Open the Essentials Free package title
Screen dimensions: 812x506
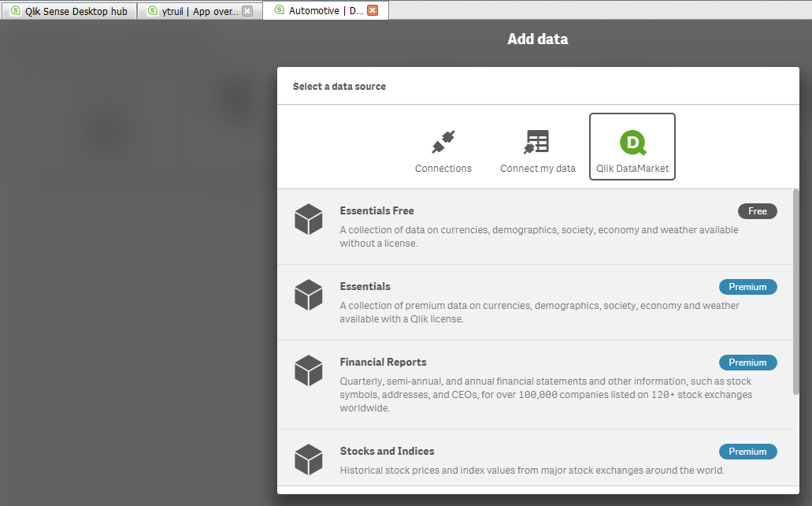(x=376, y=211)
